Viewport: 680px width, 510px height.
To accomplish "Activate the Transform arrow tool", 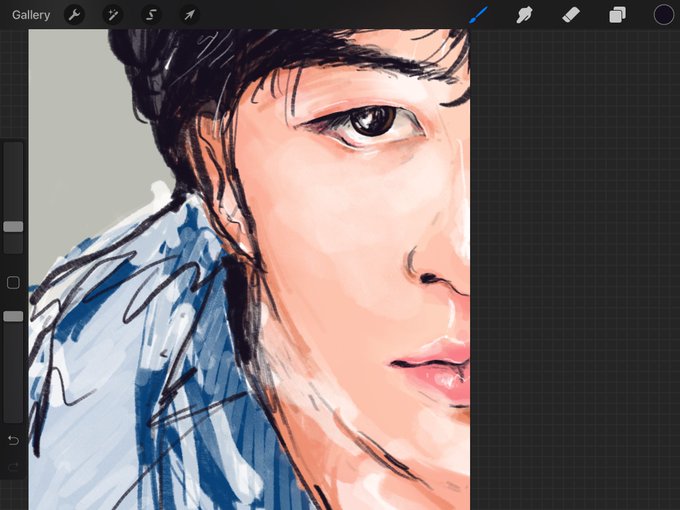I will click(x=190, y=15).
